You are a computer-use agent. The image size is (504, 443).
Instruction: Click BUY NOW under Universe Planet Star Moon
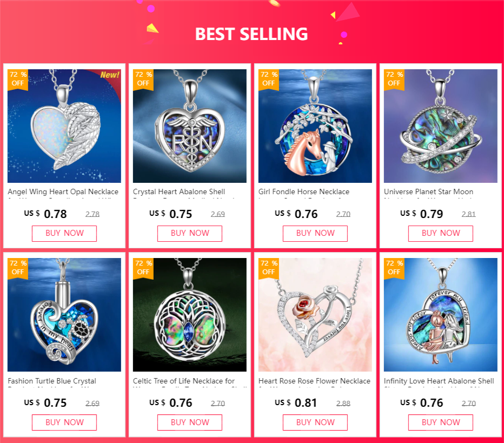coord(440,233)
